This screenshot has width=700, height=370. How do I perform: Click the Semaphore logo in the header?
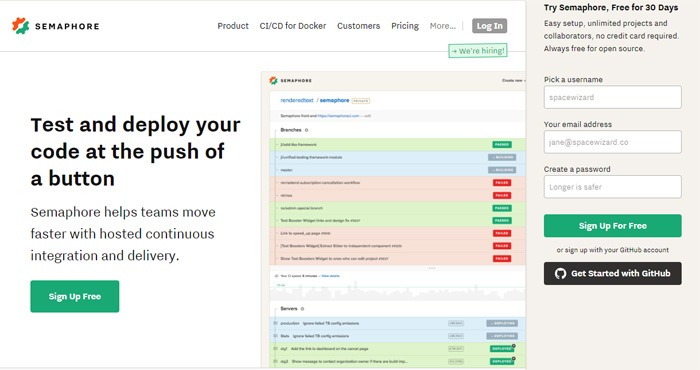tap(56, 26)
